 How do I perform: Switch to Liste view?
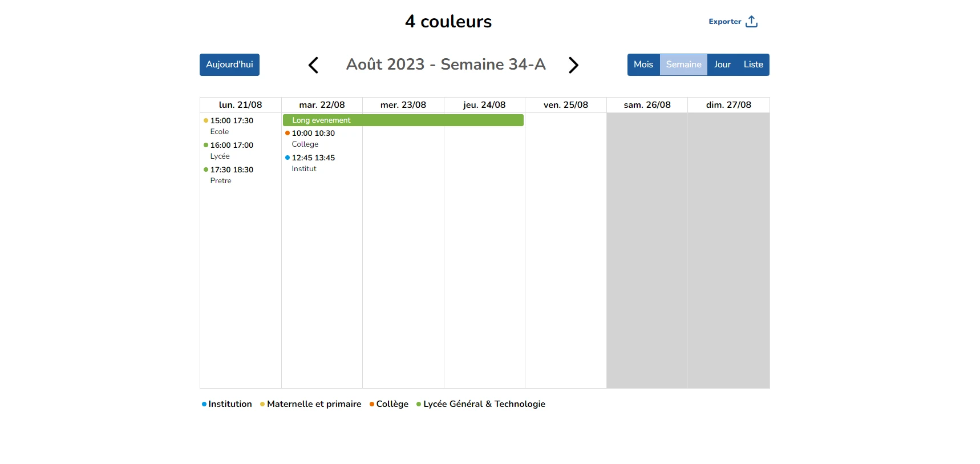[753, 64]
